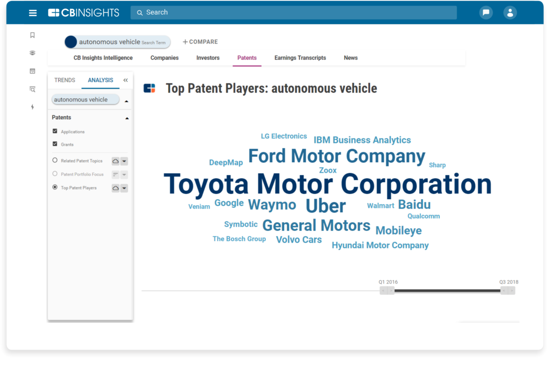
Task: Click the autonomous vehicle sidebar filter chip
Action: (x=85, y=100)
